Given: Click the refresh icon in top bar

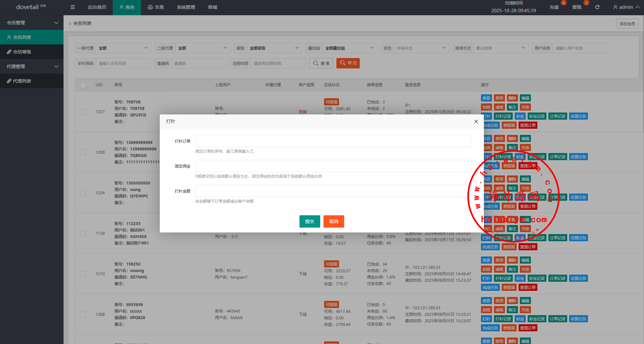Looking at the screenshot, I should (597, 7).
